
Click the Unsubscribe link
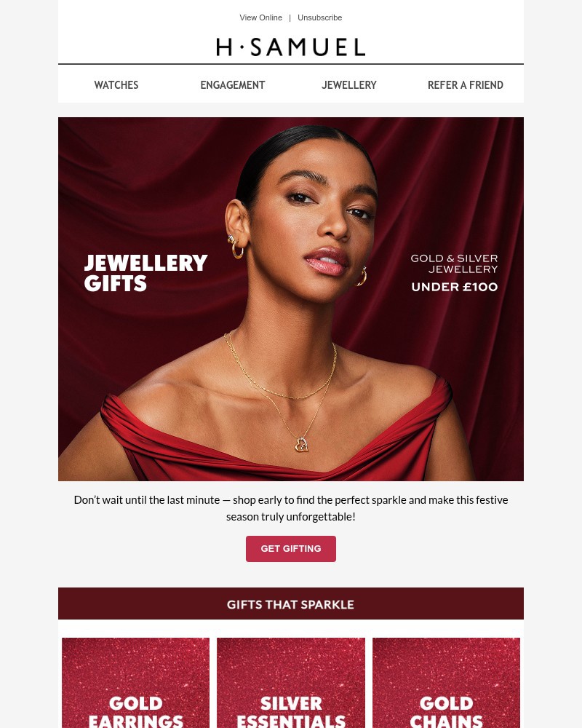pos(320,17)
